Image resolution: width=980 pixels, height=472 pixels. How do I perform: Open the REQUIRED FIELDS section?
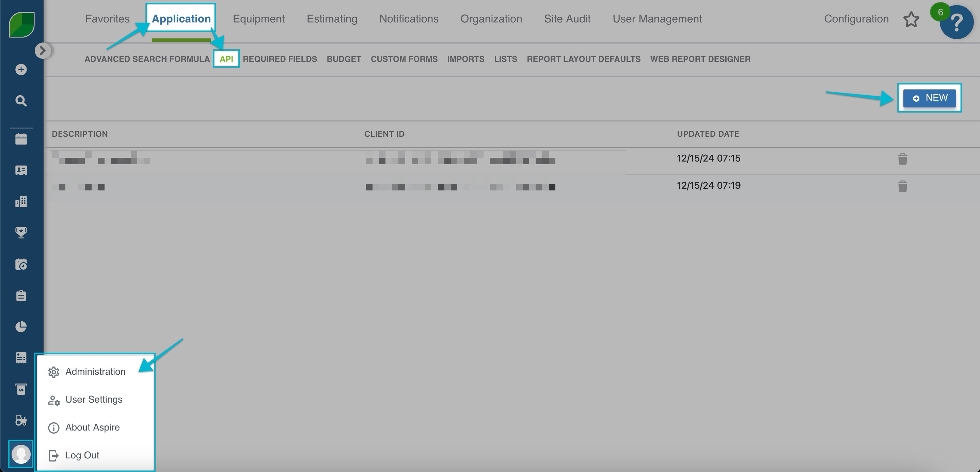click(x=280, y=59)
